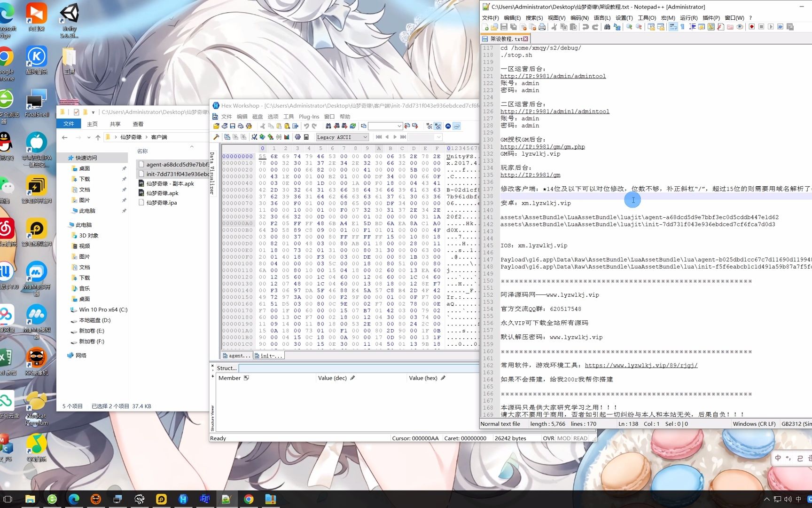Click the bar chart statistics icon in Hex Workshop
Screen dimensions: 812x508
pos(287,137)
